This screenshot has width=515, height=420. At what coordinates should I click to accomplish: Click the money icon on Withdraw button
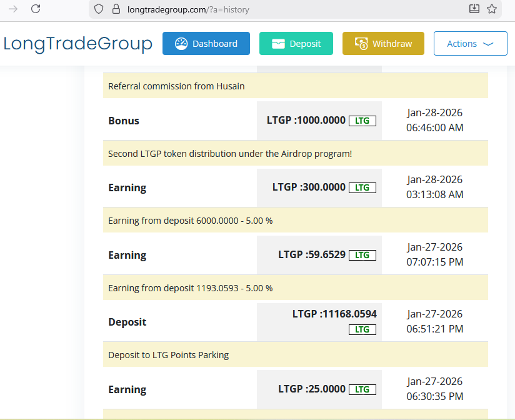361,44
